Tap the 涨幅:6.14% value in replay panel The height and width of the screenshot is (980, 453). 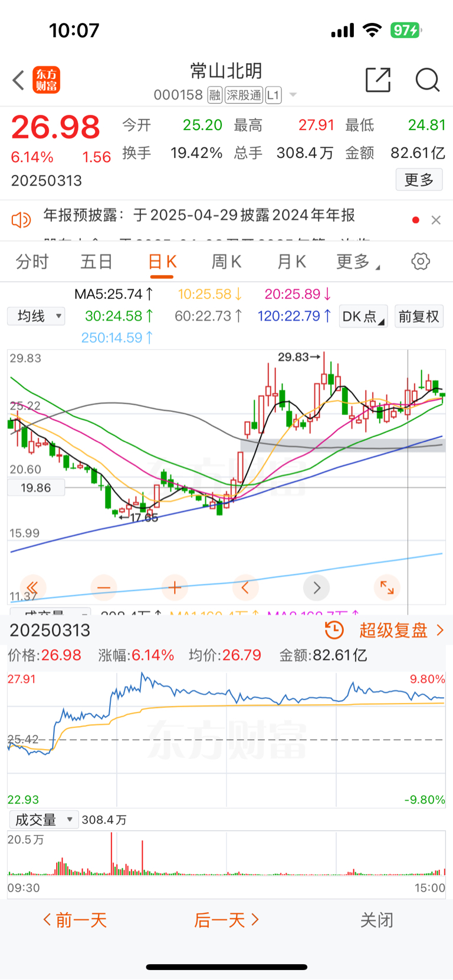click(136, 655)
